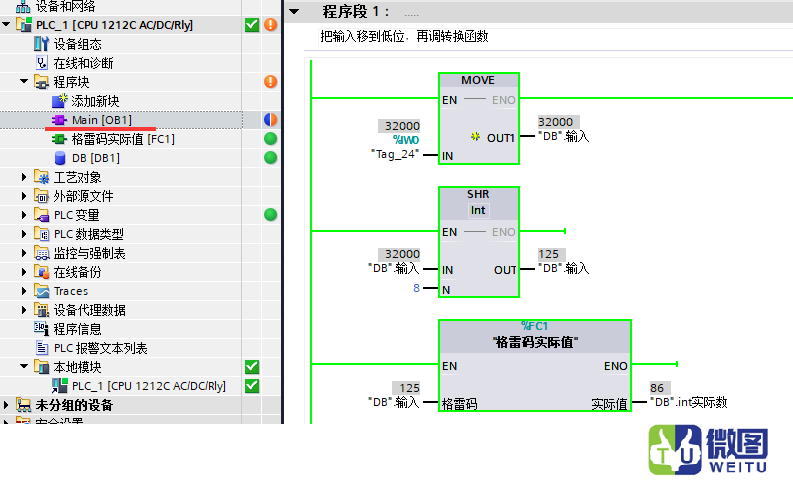
Task: Click the 在线备份 folder icon
Action: [41, 272]
